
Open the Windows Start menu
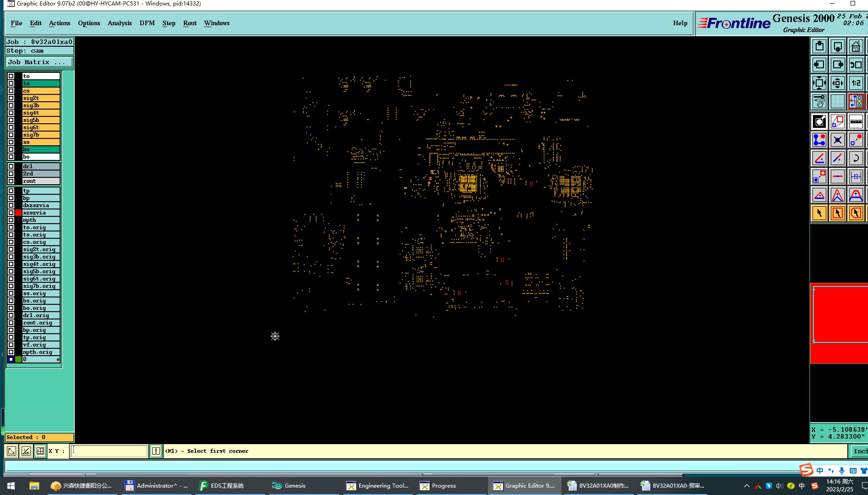11,486
